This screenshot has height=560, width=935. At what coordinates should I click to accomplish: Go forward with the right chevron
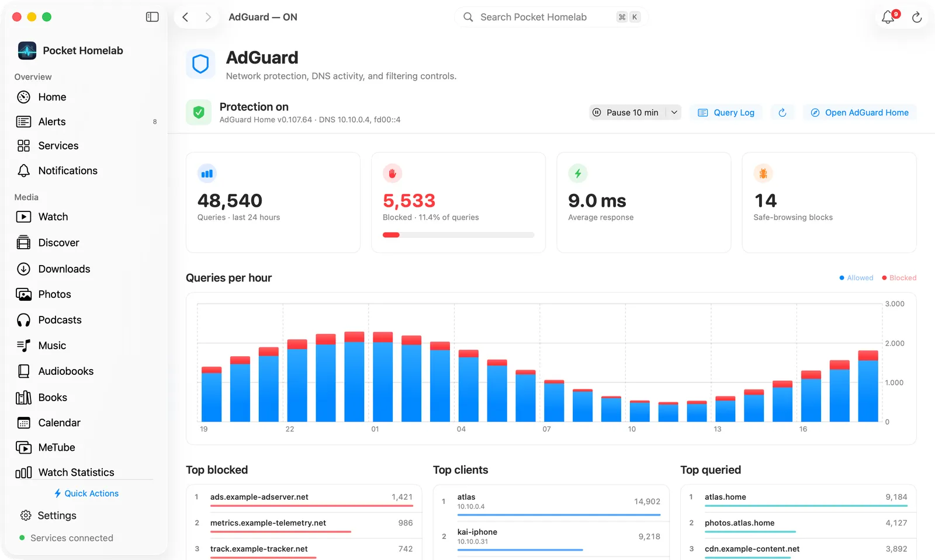(x=208, y=17)
